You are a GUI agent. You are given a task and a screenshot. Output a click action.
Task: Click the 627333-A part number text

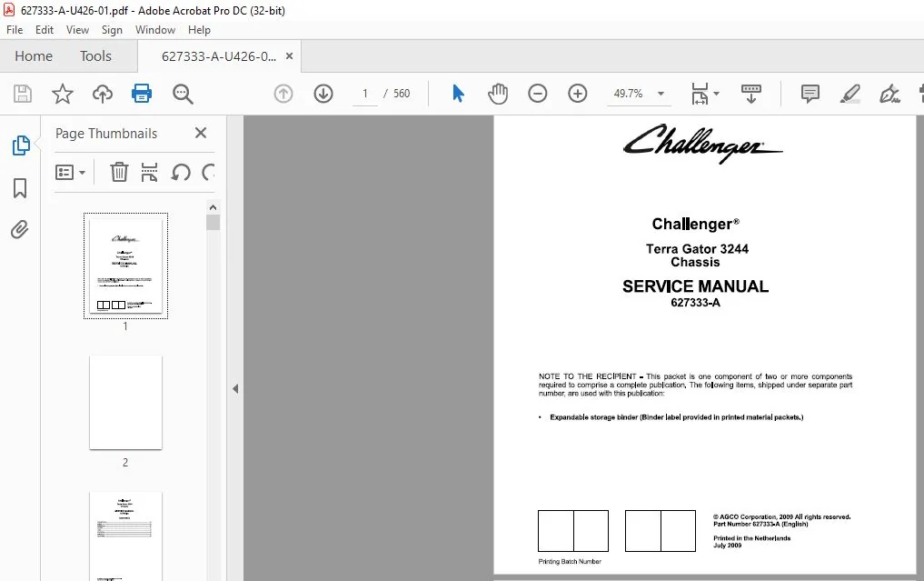point(695,303)
